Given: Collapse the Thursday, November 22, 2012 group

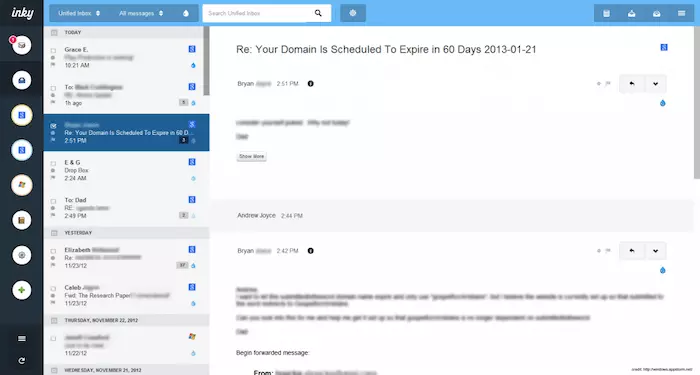Looking at the screenshot, I should click(54, 321).
